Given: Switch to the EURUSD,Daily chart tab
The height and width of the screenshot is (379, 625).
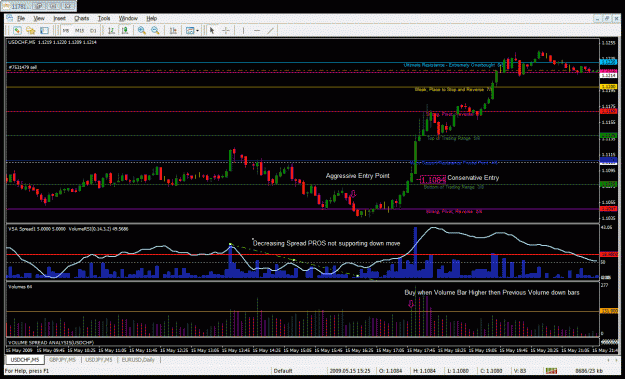Looking at the screenshot, I should [x=138, y=360].
